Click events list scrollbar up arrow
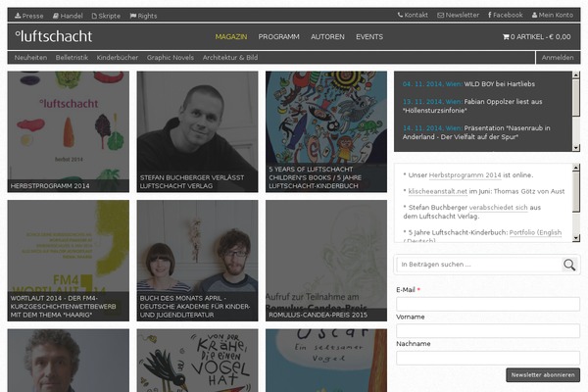This screenshot has width=588, height=392. [x=576, y=74]
